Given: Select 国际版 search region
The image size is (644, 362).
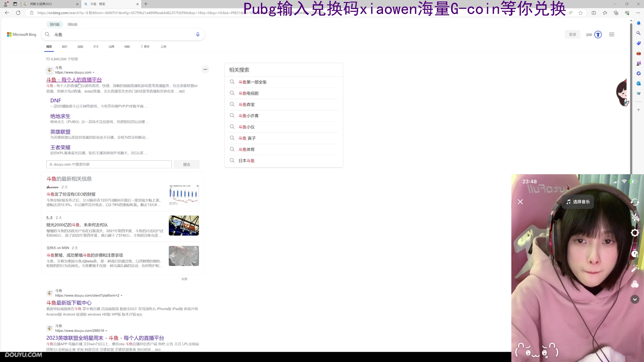Looking at the screenshot, I should click(x=72, y=24).
